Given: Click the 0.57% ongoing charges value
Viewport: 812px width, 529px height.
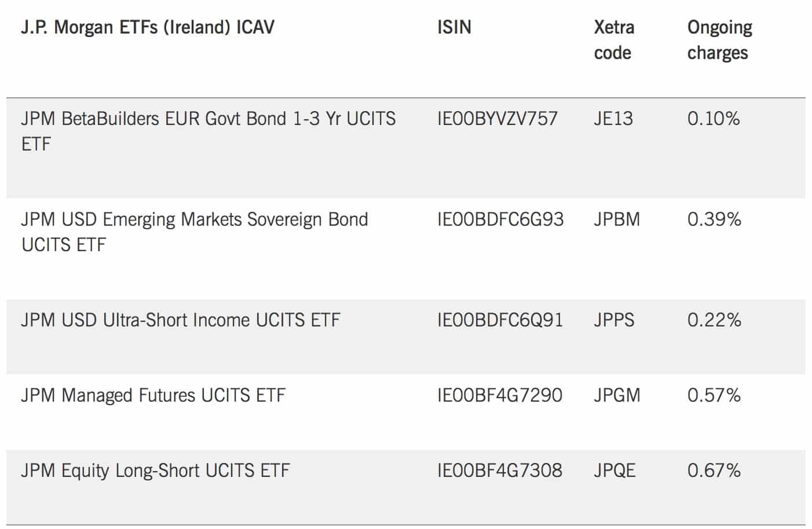Looking at the screenshot, I should 714,395.
